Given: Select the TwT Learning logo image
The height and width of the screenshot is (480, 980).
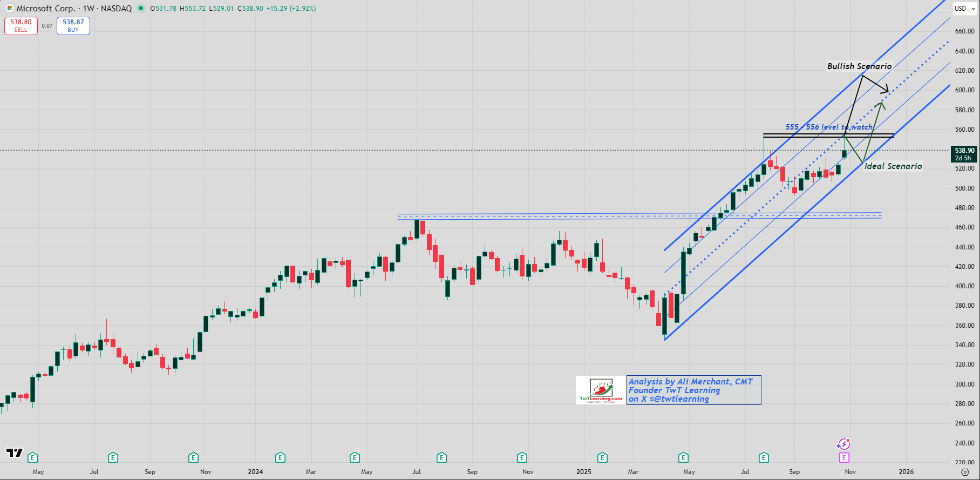Looking at the screenshot, I should point(601,390).
